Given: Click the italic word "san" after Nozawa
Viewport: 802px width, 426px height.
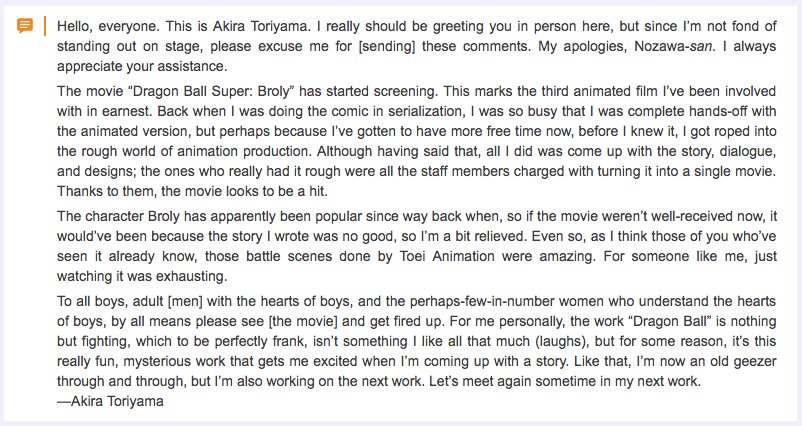Looking at the screenshot, I should click(701, 46).
